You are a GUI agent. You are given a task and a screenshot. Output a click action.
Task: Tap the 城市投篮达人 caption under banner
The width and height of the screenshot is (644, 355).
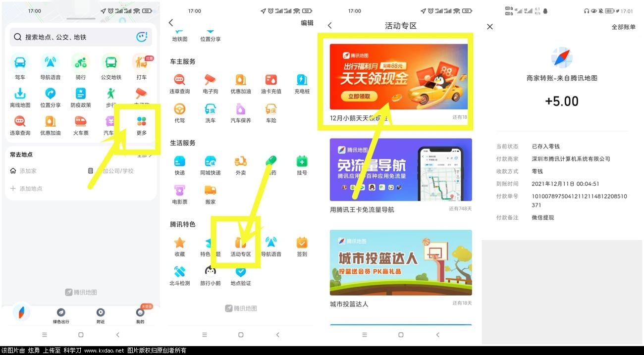[349, 304]
